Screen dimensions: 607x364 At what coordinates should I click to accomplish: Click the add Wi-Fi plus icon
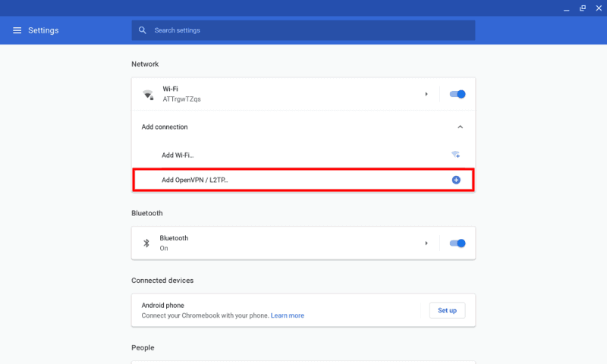pos(456,155)
